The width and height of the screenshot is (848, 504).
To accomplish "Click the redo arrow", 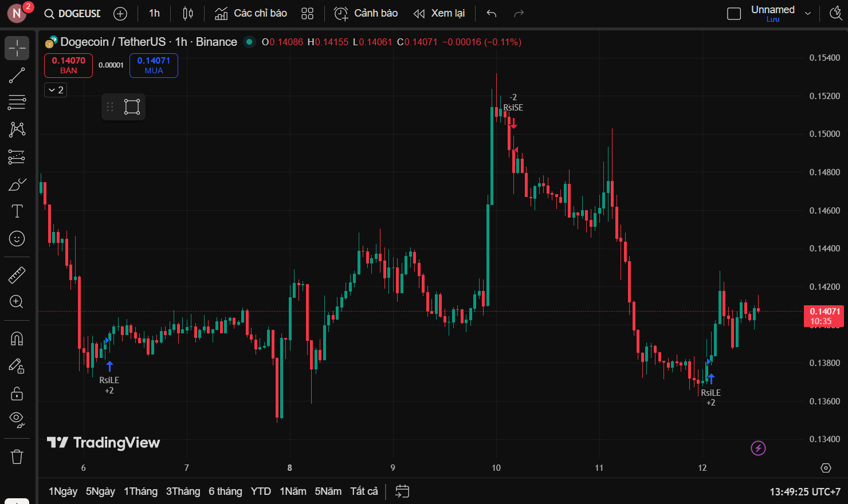I will [519, 14].
